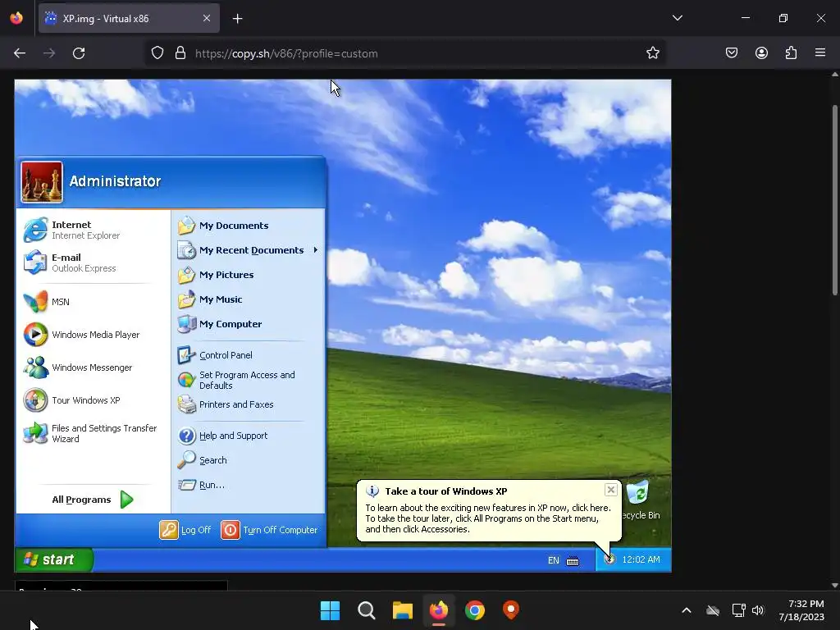Open Firefox account icon

pyautogui.click(x=761, y=53)
